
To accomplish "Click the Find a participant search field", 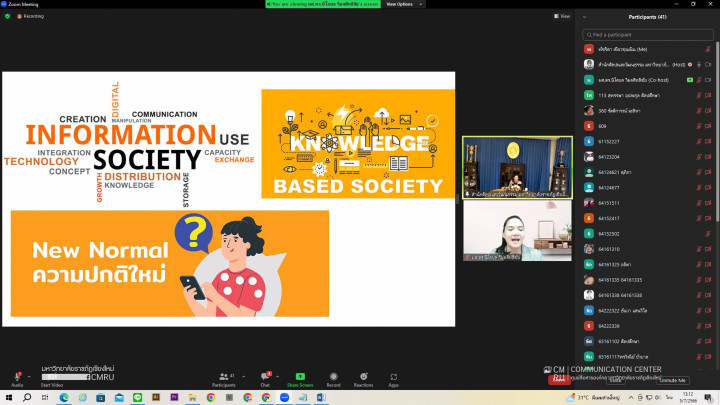I will coord(648,35).
